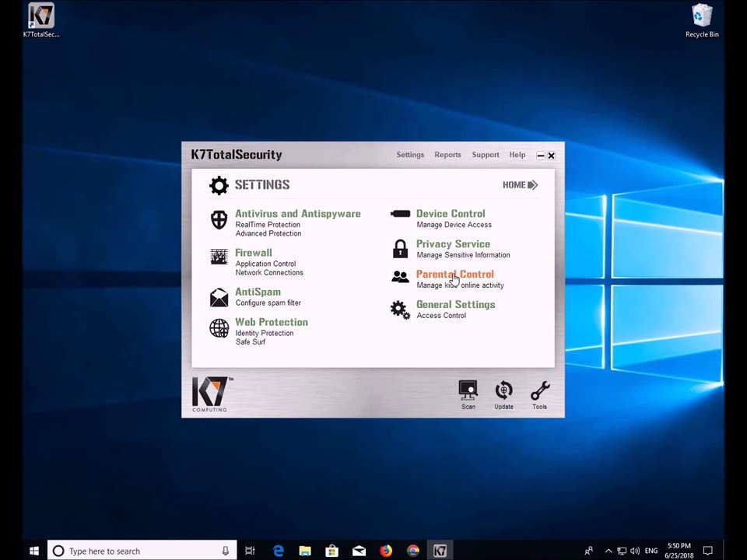Open the Windows Start menu
This screenshot has width=747, height=560.
pyautogui.click(x=34, y=551)
